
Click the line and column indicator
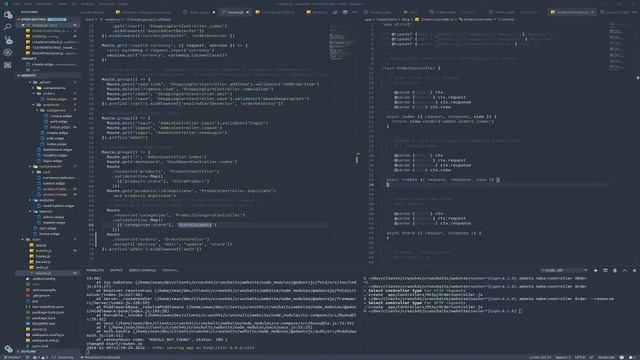540,357
